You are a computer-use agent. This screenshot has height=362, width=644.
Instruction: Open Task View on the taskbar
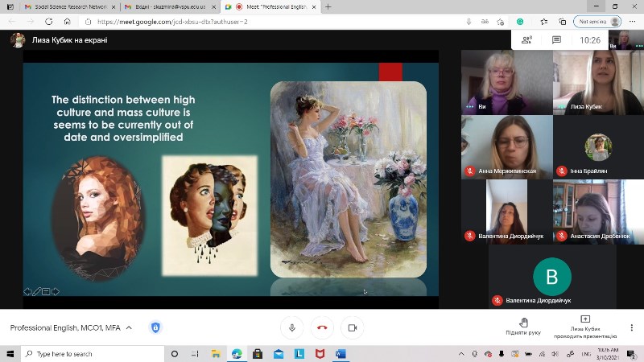tap(195, 353)
